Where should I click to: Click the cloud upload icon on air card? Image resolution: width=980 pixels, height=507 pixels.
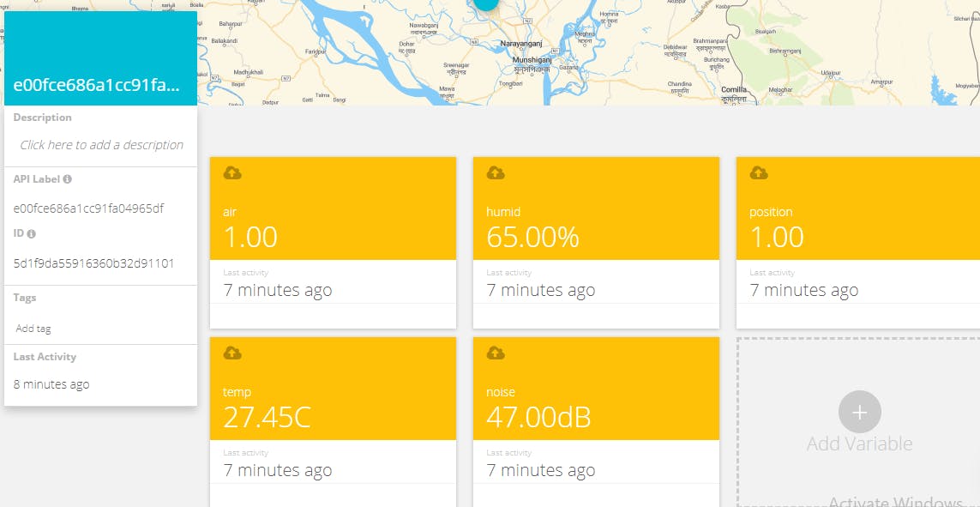(x=232, y=173)
